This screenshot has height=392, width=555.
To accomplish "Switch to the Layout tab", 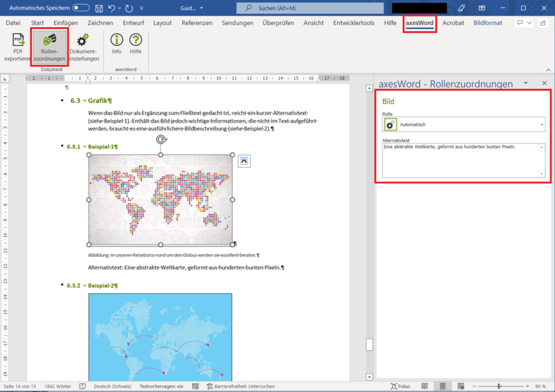I will coord(162,22).
